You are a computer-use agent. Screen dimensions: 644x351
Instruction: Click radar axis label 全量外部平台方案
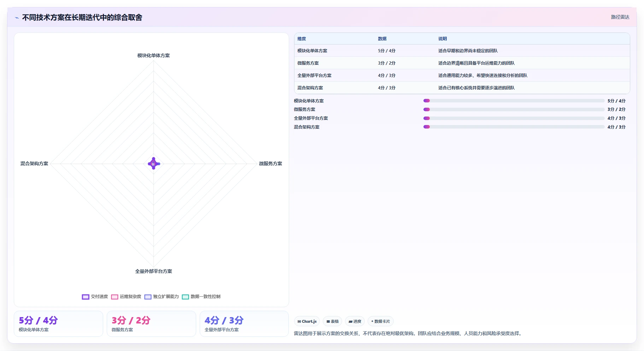[x=153, y=271]
